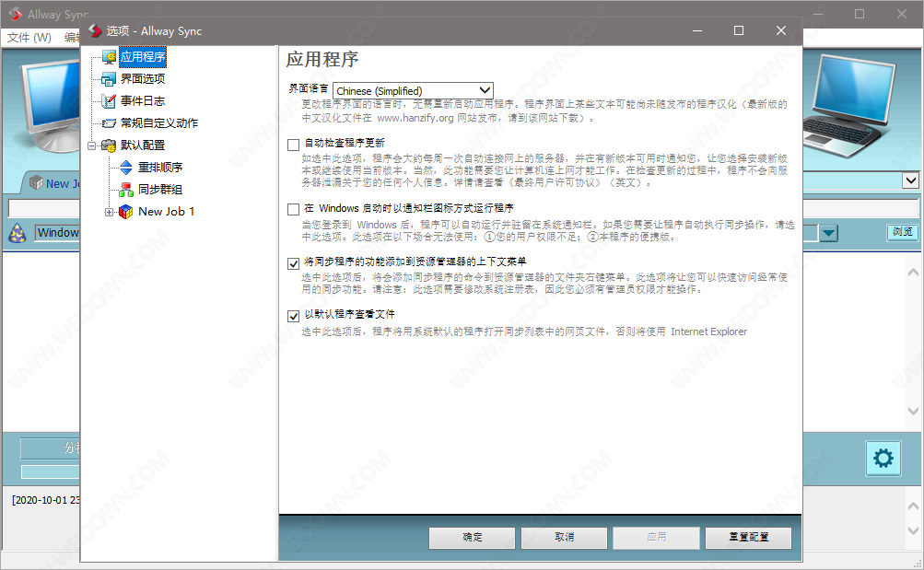924x570 pixels.
Task: Click the New Job 1 cube icon
Action: click(x=126, y=212)
